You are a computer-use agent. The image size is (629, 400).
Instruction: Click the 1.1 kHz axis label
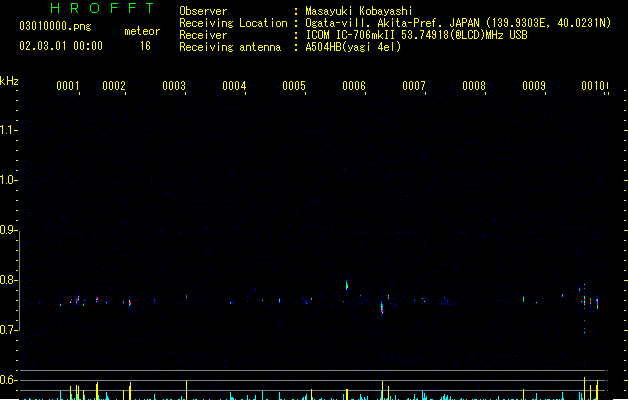(7, 130)
